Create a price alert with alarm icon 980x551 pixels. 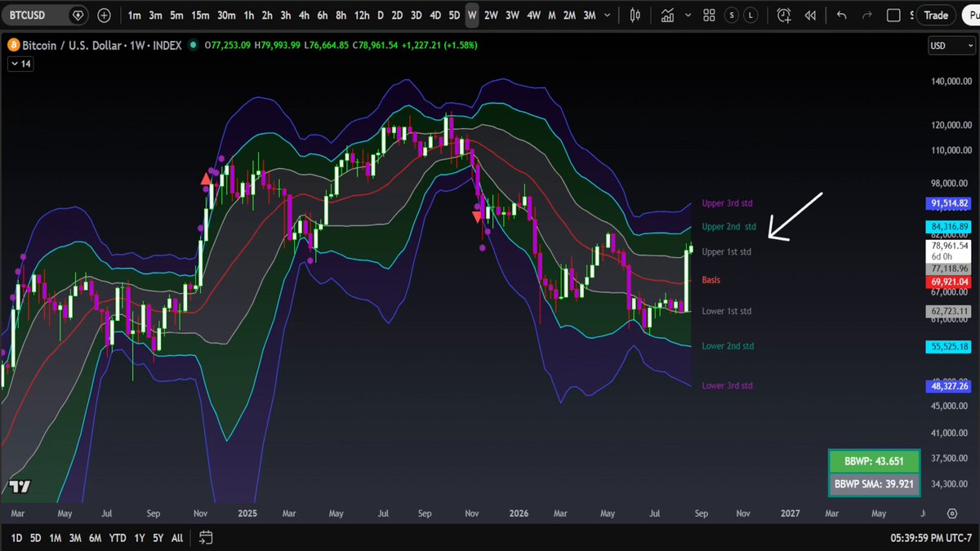(x=784, y=16)
